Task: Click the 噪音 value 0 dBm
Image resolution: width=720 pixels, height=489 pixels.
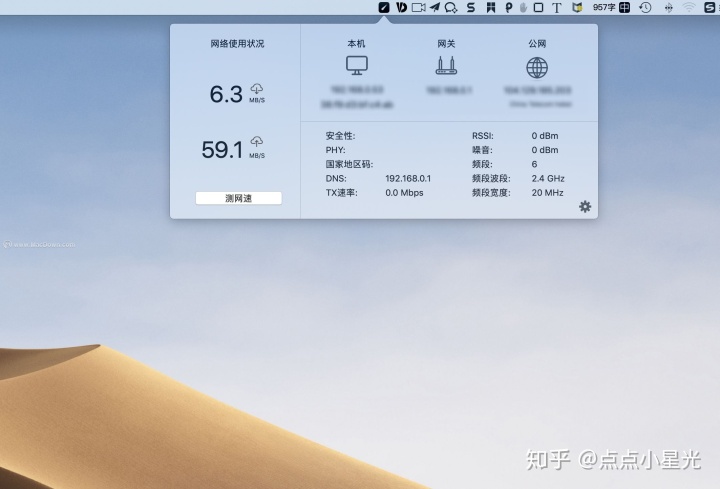Action: [545, 150]
